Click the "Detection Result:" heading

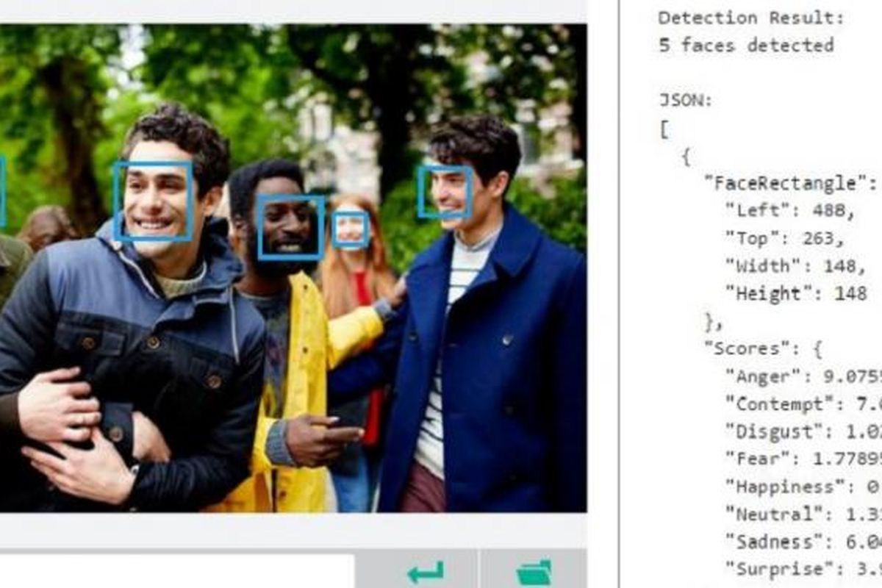click(751, 18)
